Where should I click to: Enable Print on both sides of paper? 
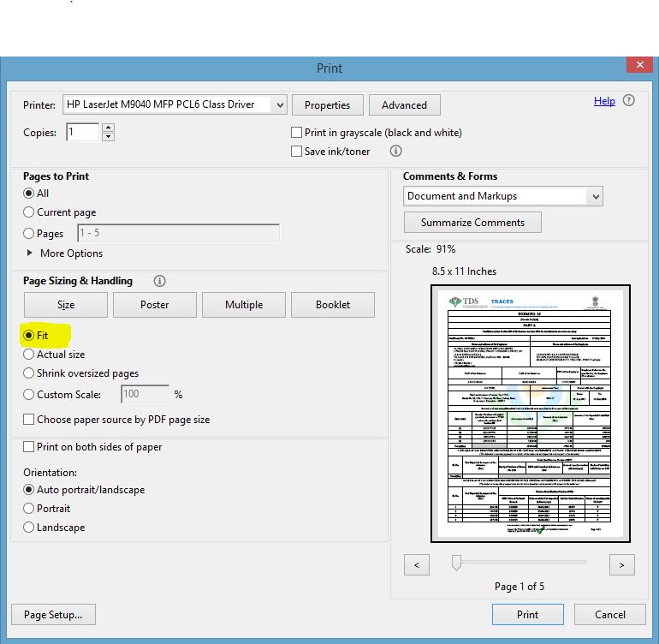click(x=28, y=447)
